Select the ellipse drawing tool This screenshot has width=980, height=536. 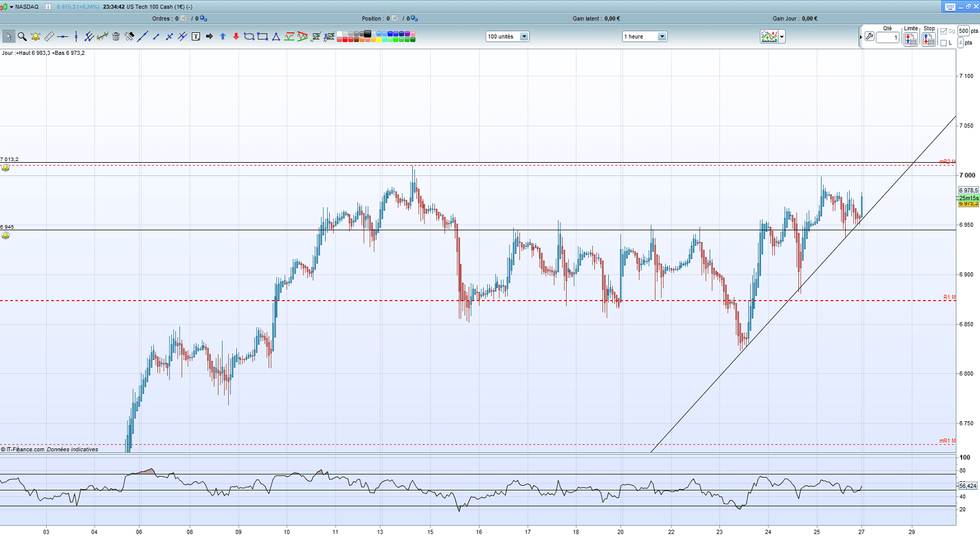[x=249, y=36]
